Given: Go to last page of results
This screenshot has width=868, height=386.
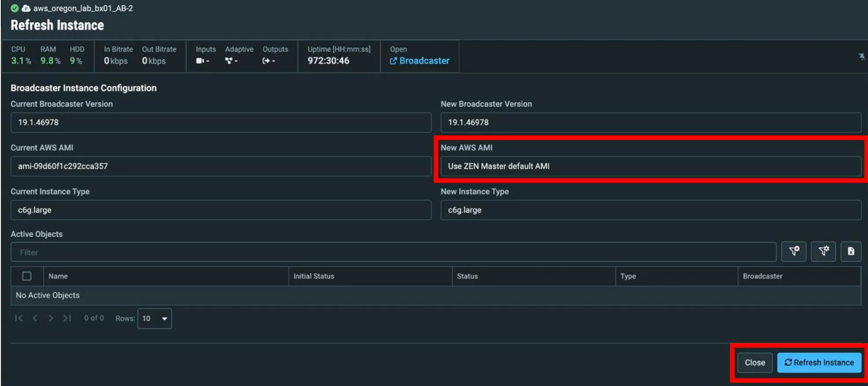Looking at the screenshot, I should (x=67, y=318).
